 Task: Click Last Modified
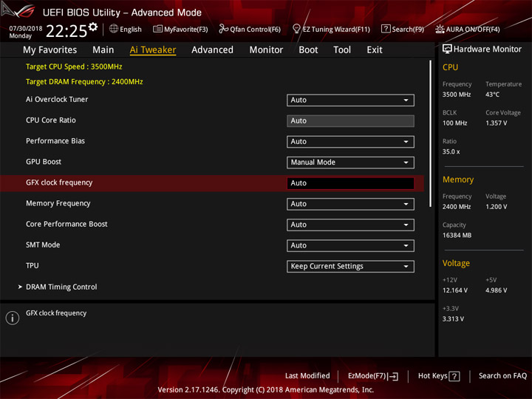(x=307, y=375)
